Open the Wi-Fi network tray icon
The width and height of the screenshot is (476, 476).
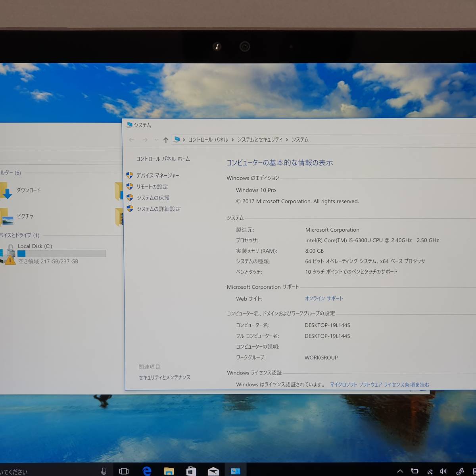(430, 471)
